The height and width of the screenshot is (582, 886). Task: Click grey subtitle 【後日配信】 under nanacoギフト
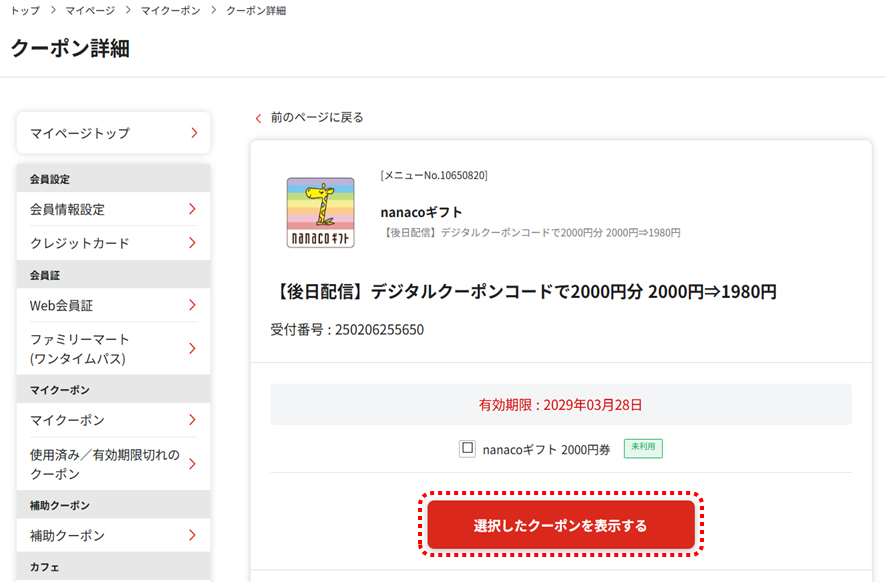[531, 233]
